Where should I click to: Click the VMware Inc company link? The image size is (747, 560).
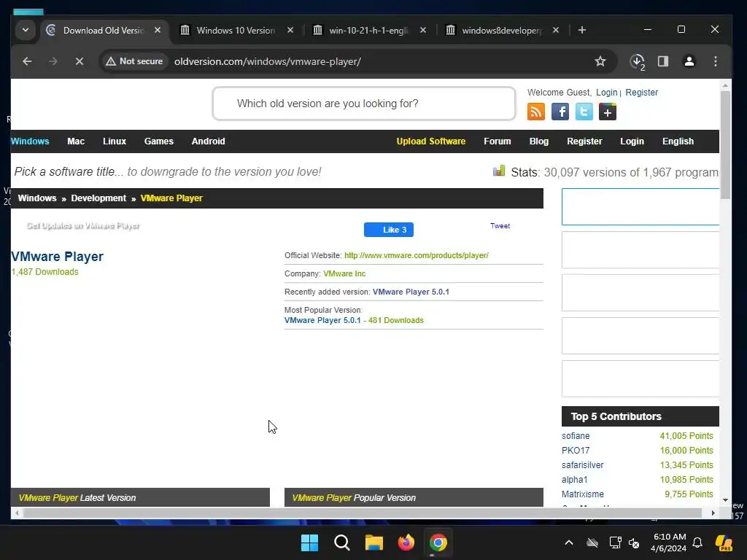click(344, 273)
